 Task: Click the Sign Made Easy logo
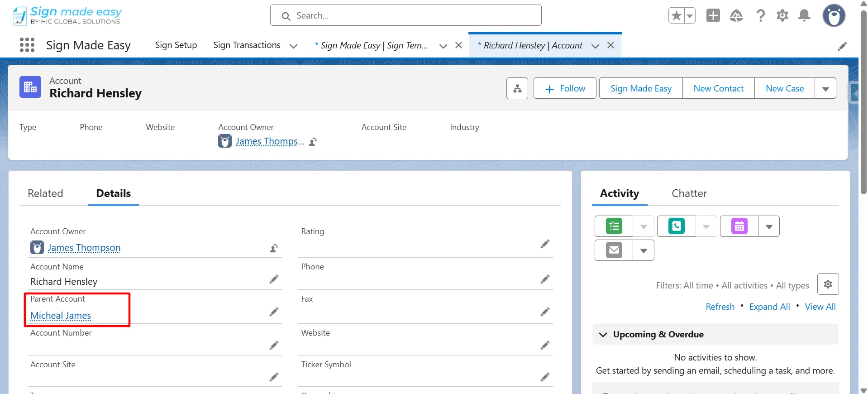[x=67, y=15]
